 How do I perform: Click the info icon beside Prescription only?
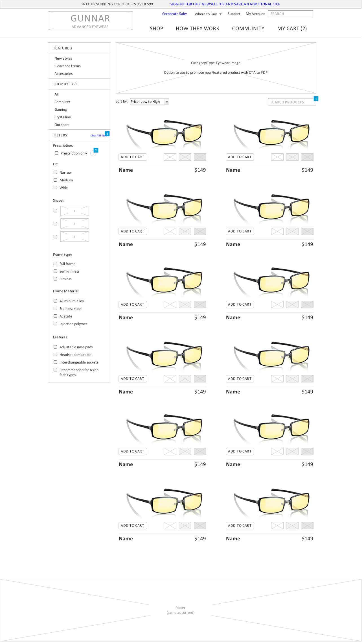(93, 153)
